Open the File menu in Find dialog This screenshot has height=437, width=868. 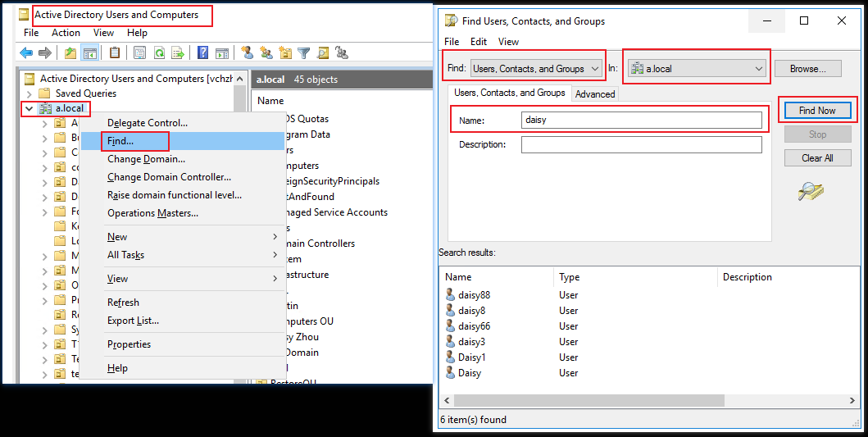coord(452,42)
